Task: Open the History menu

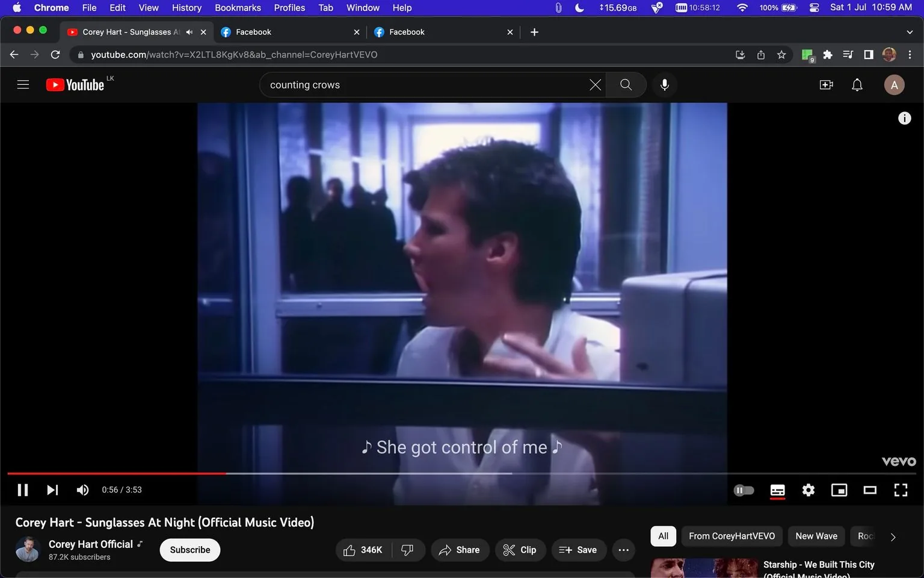Action: pos(186,8)
